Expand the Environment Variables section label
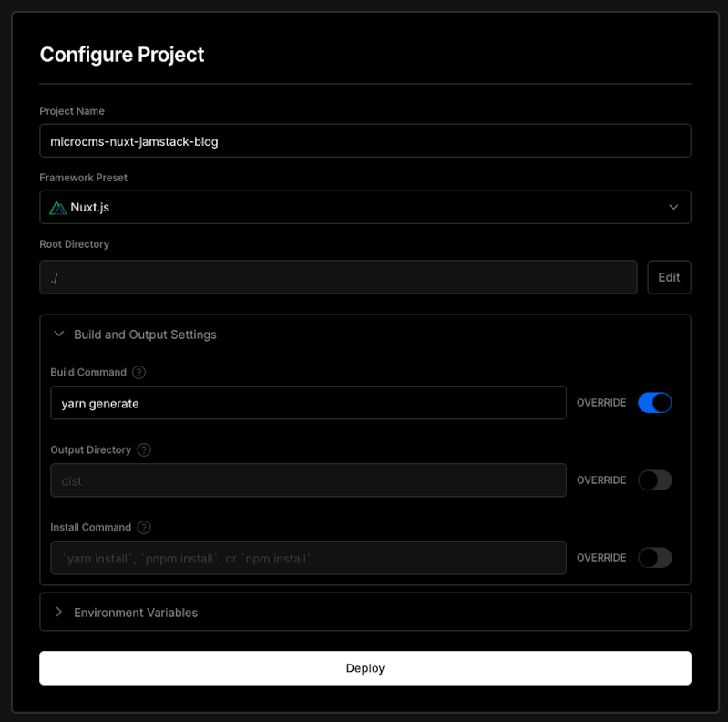Viewport: 728px width, 722px height. pos(136,613)
